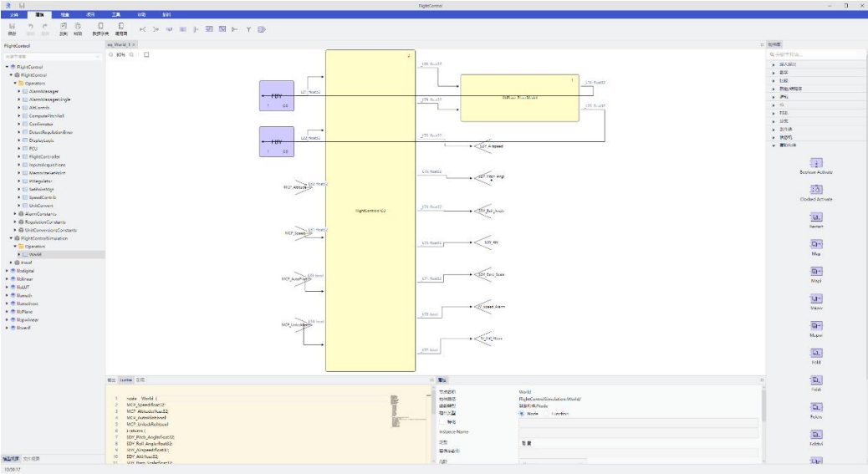Image resolution: width=868 pixels, height=474 pixels.
Task: Select the World operator in tree
Action: tap(35, 254)
